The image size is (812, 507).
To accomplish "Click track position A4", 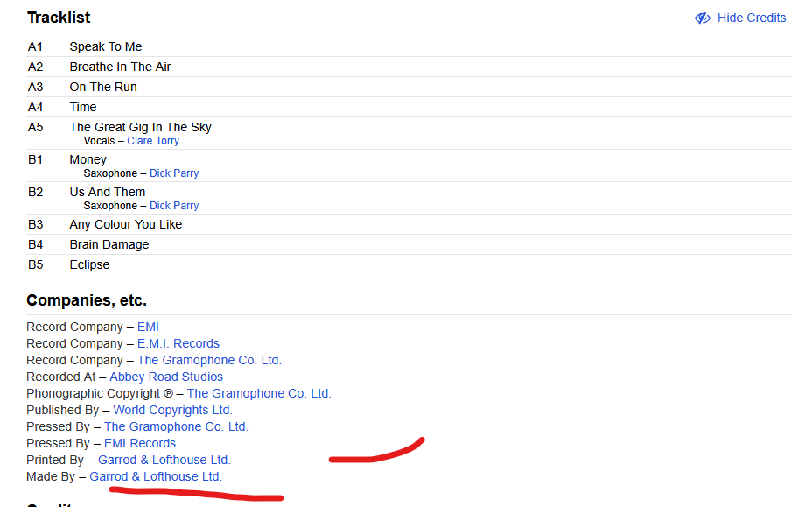I will coord(35,108).
